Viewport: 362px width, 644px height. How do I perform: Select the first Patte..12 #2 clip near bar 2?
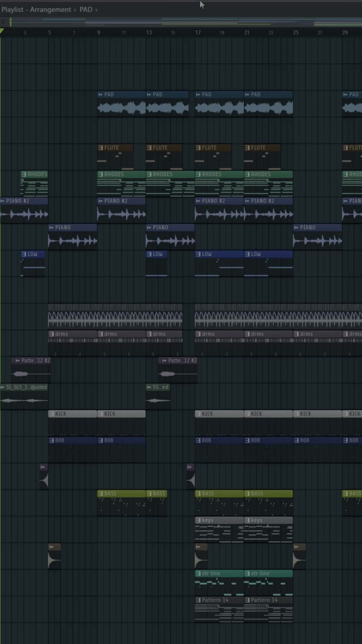click(31, 370)
